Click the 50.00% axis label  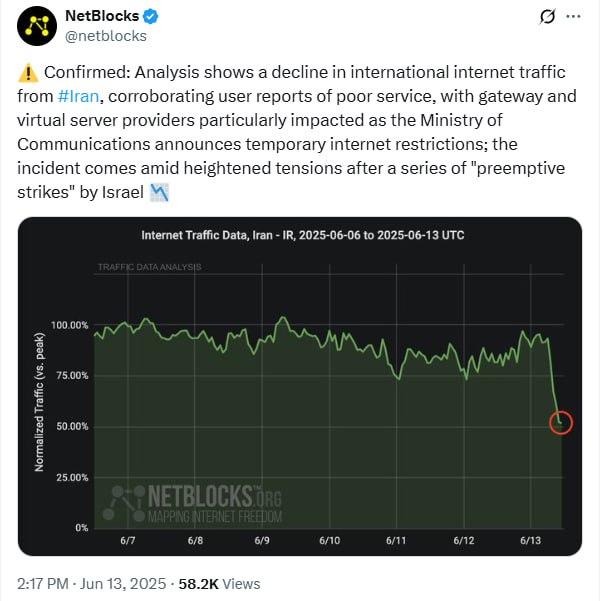[72, 426]
